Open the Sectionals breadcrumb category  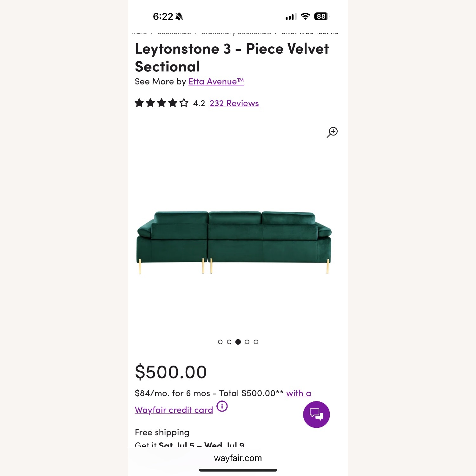coord(174,32)
